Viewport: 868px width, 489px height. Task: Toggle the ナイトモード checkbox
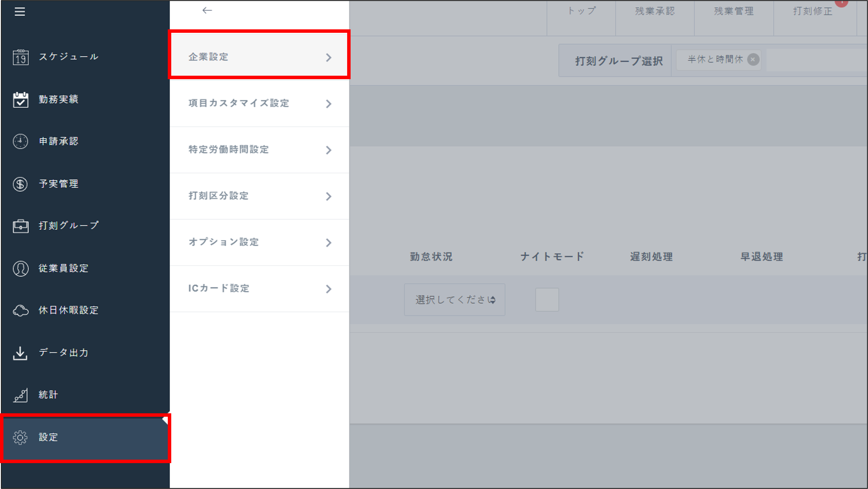(x=547, y=299)
